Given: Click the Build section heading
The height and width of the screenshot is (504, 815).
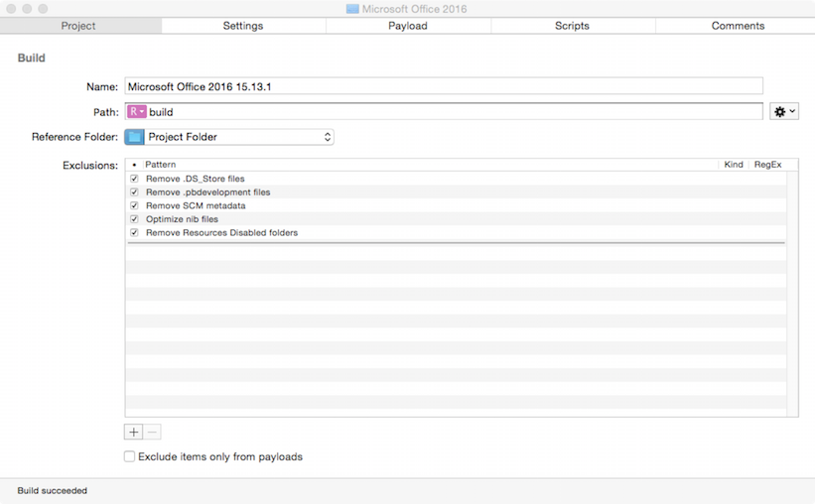Looking at the screenshot, I should coord(31,58).
